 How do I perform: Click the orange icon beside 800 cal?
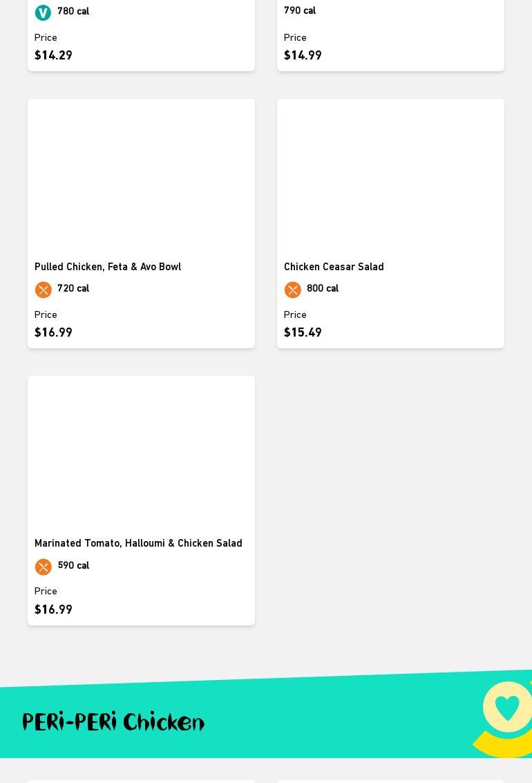[292, 290]
